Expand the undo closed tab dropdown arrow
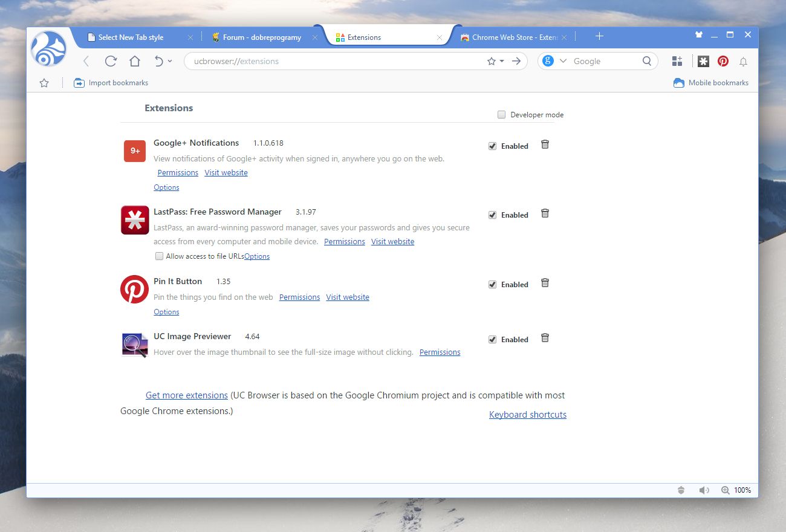786x532 pixels. [x=170, y=61]
